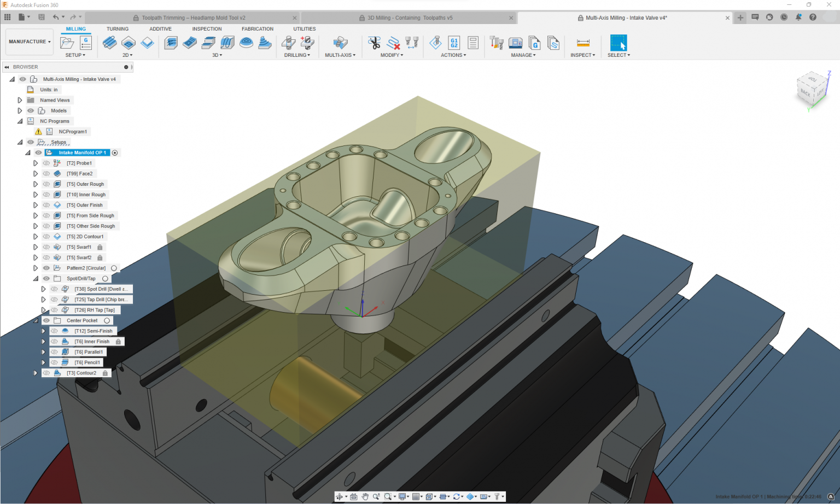Image resolution: width=840 pixels, height=504 pixels.
Task: Open the Drilling tools in the ribbon
Action: 297,55
